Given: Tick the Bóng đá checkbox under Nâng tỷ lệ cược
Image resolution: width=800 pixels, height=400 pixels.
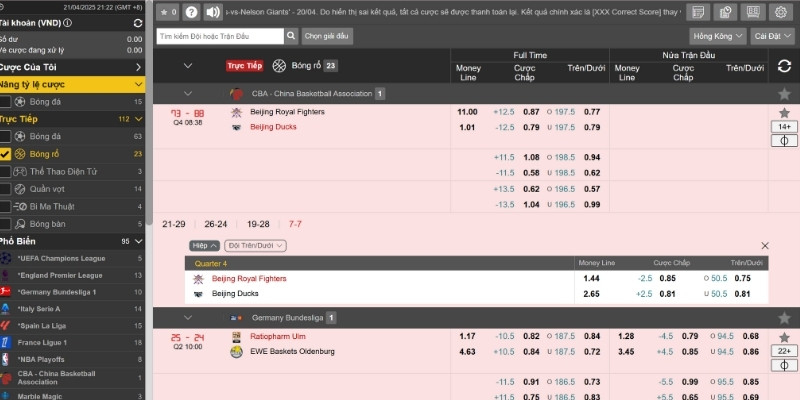Looking at the screenshot, I should (5, 102).
